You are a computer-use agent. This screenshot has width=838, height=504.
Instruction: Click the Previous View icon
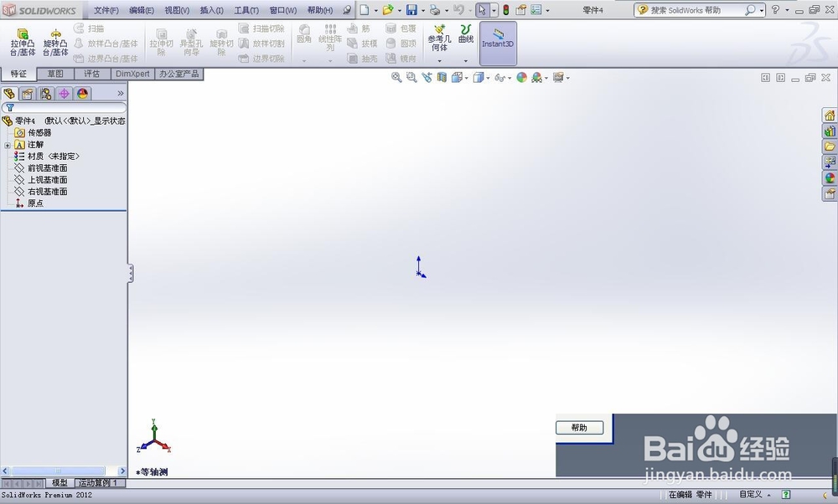point(427,77)
